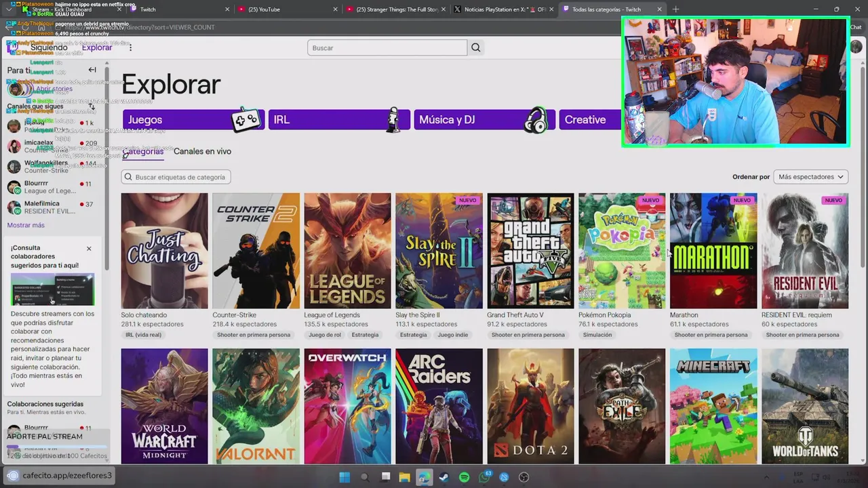Open the three-dot menu beside Explorar
Screen dimensions: 868x488
click(x=130, y=47)
